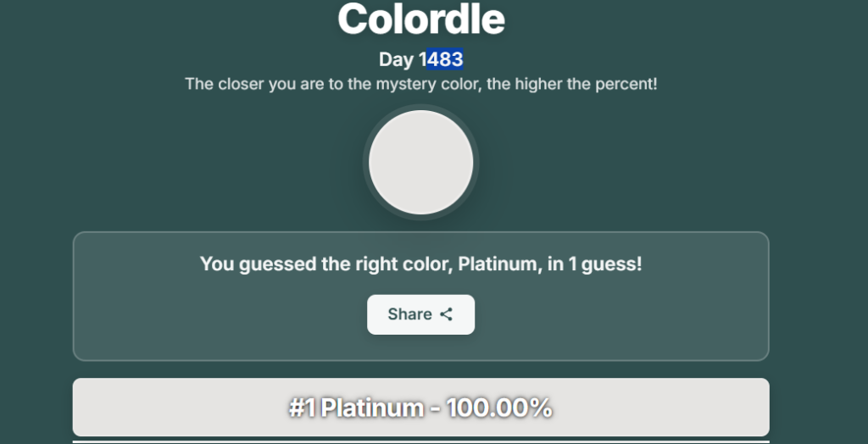Click the Colordle title heading
Viewport: 868px width, 444px height.
(421, 19)
